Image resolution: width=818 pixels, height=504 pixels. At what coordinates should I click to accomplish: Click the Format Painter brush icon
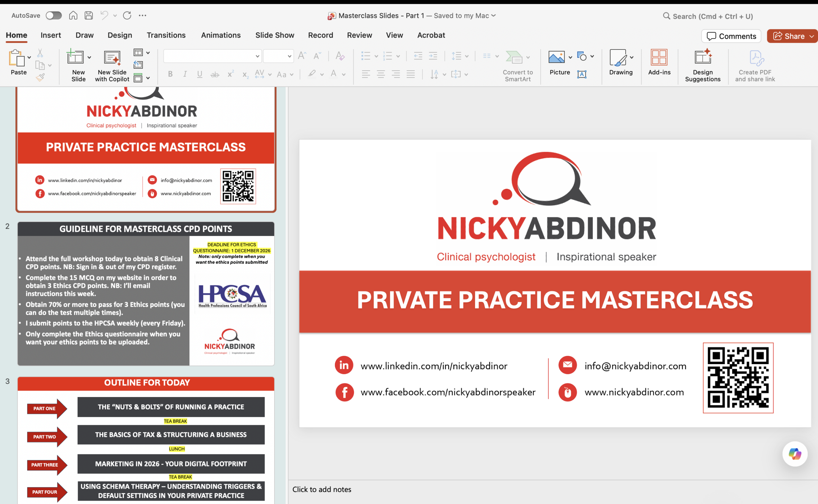point(40,78)
